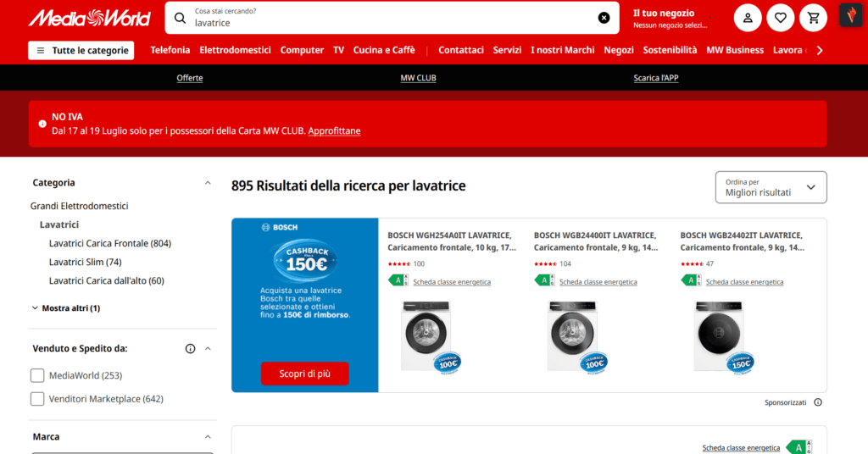Click the star rating of BOSCH WGB24402IT
Image resolution: width=868 pixels, height=454 pixels.
(692, 264)
